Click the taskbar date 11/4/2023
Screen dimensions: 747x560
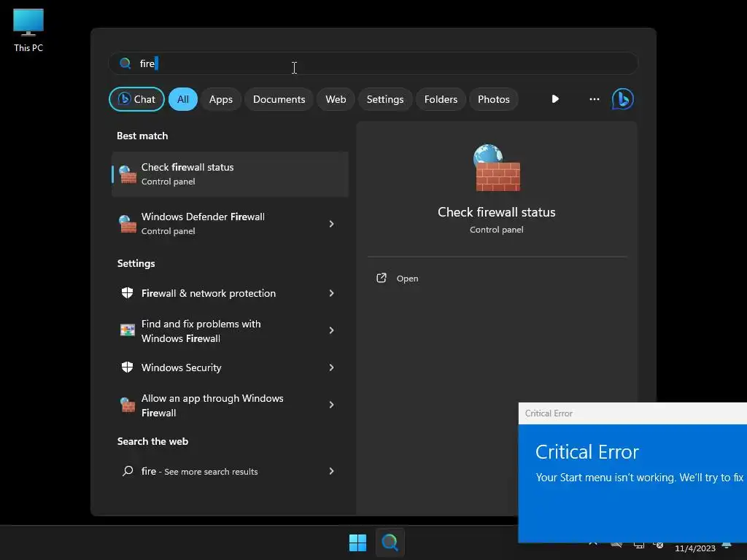[695, 548]
